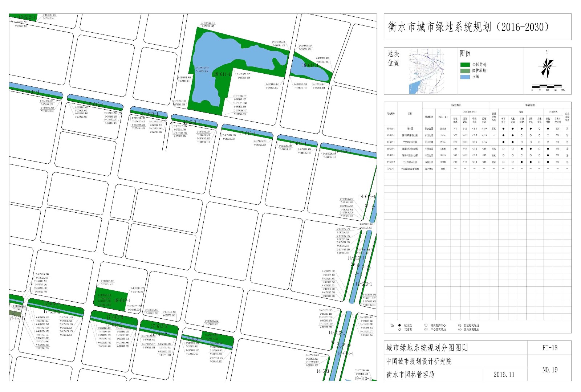Click the 地块位置 locator map thumbnail
Image resolution: width=581 pixels, height=392 pixels.
click(427, 71)
